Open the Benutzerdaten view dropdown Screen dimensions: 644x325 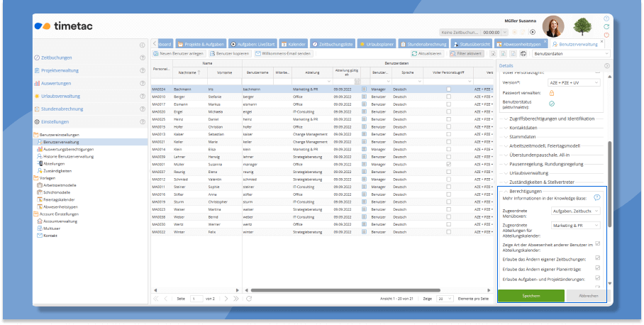pos(569,53)
